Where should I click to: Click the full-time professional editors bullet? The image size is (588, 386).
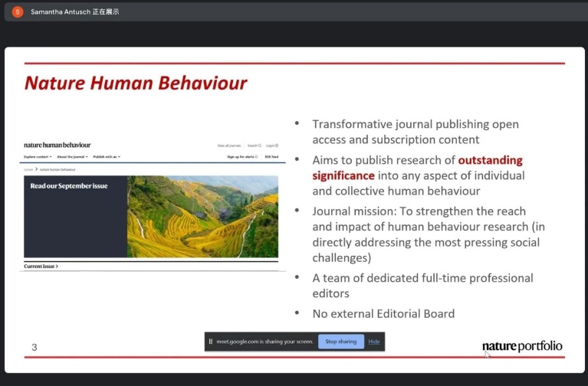(x=422, y=285)
